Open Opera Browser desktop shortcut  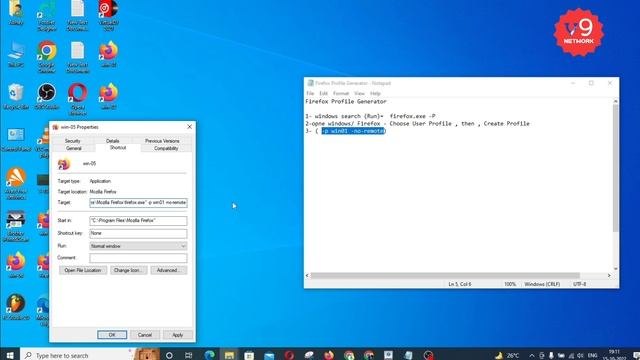point(78,99)
